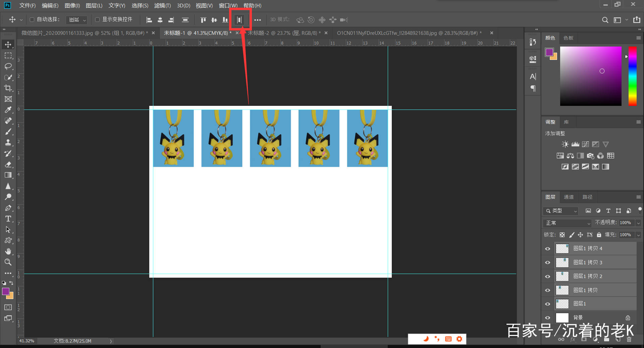The width and height of the screenshot is (644, 348).
Task: Select the Move tool in the toolbox
Action: pos(8,45)
